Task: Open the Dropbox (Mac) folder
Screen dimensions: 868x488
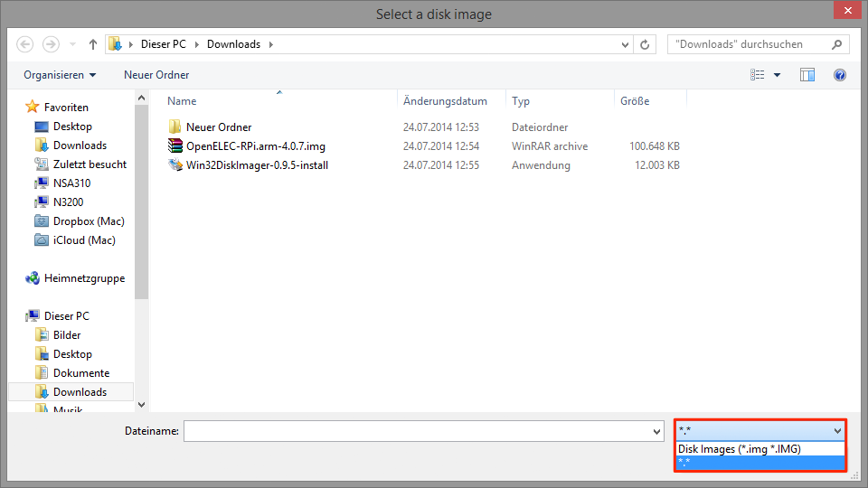Action: click(89, 221)
